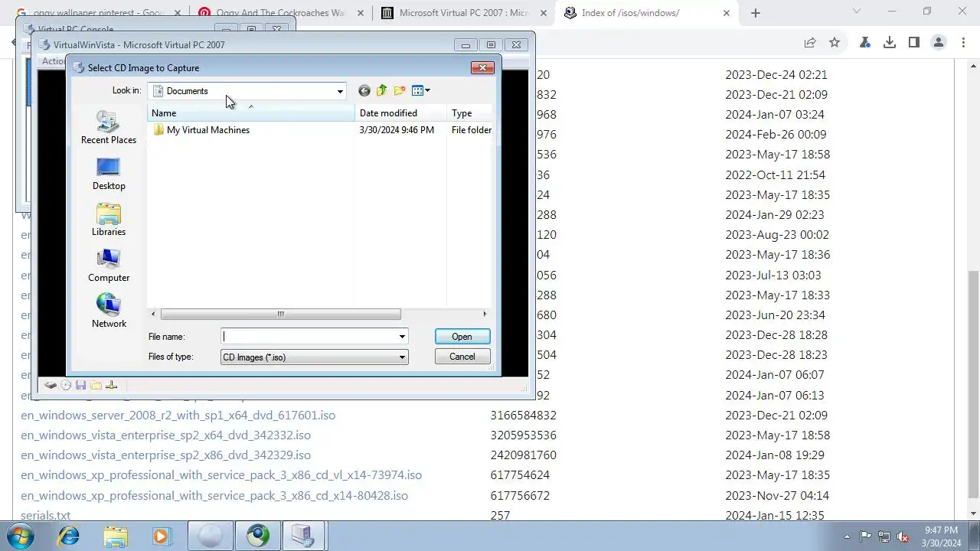
Task: Switch to Virtual PC taskbar button
Action: tap(304, 536)
